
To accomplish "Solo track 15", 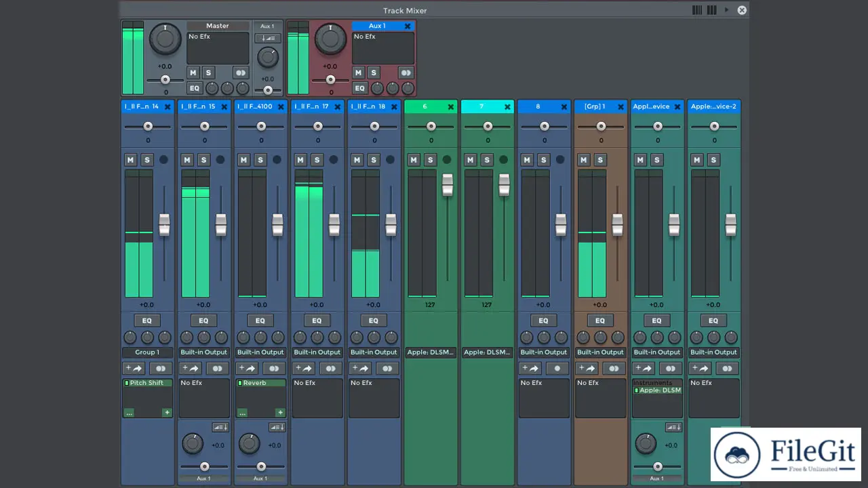I will 204,160.
